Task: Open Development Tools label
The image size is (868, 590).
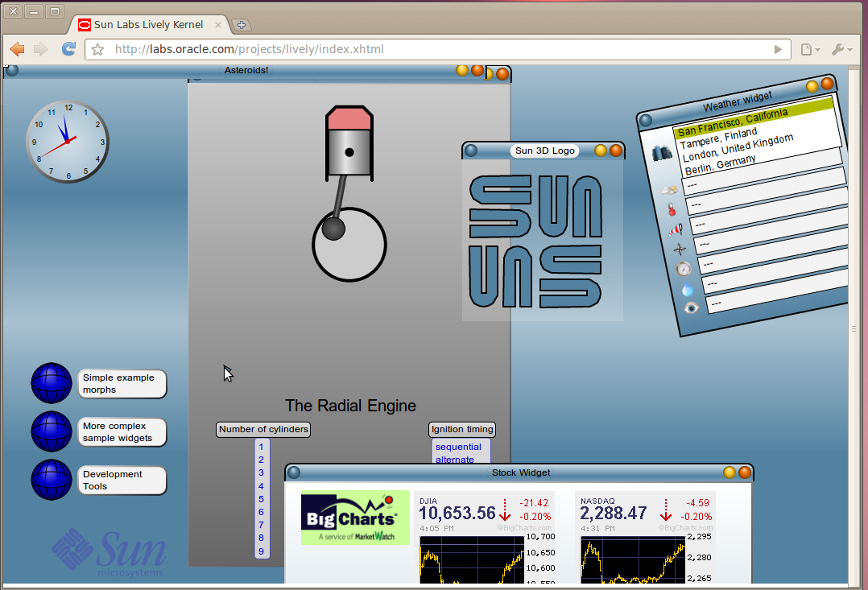Action: coord(122,480)
